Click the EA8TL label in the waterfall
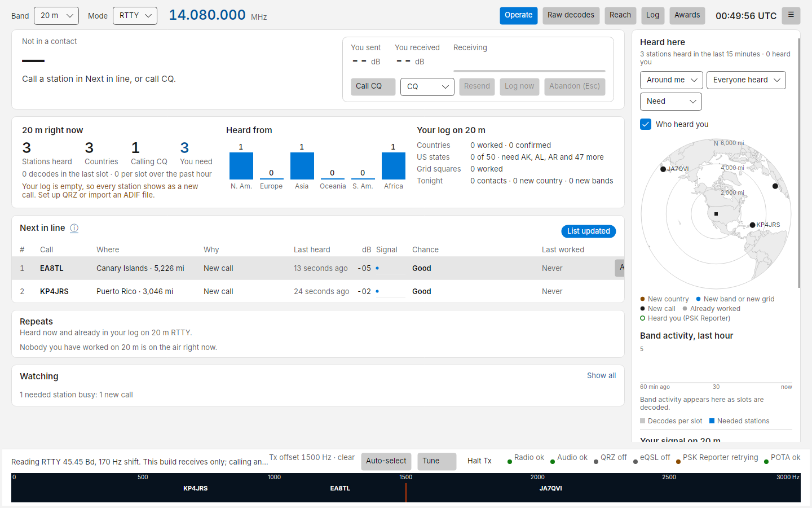The width and height of the screenshot is (812, 508). point(340,488)
